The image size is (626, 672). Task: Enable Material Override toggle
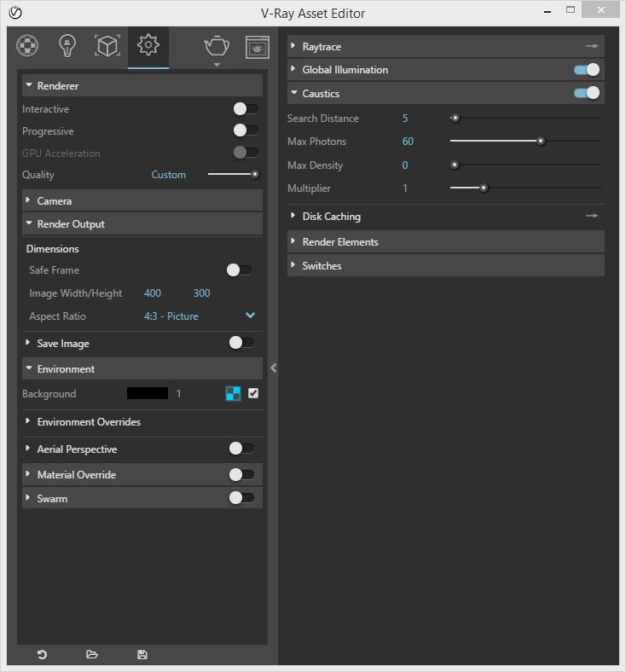[241, 474]
